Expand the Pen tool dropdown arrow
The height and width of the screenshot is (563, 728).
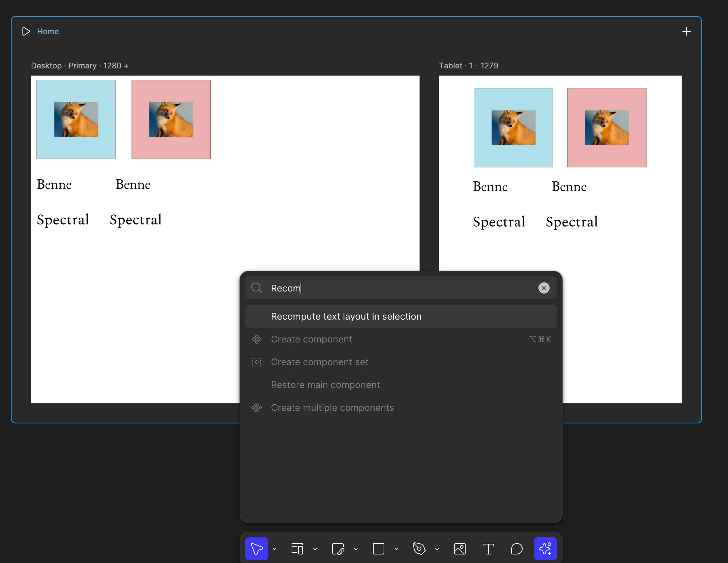coord(437,549)
